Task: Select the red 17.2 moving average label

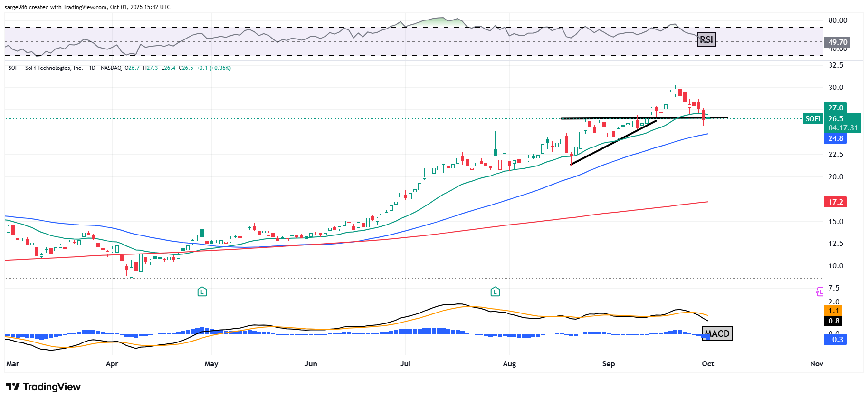Action: (x=836, y=202)
